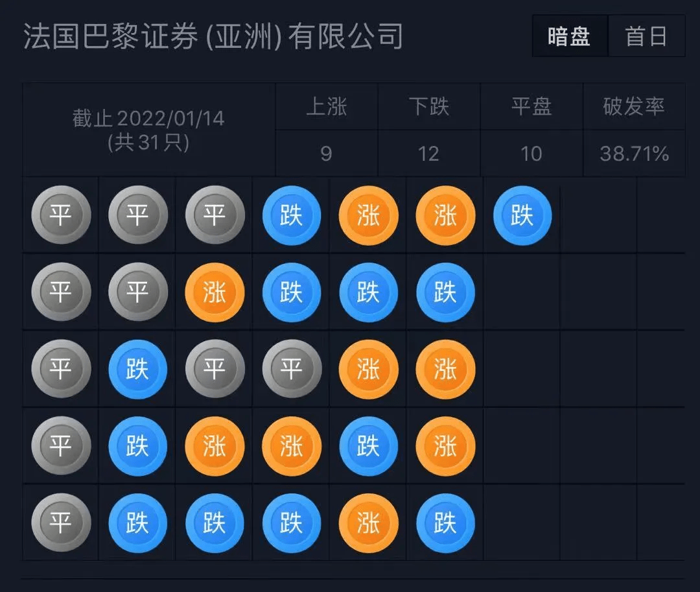Click a gray 平 coin in the first row
Image resolution: width=700 pixels, height=592 pixels.
click(x=61, y=215)
